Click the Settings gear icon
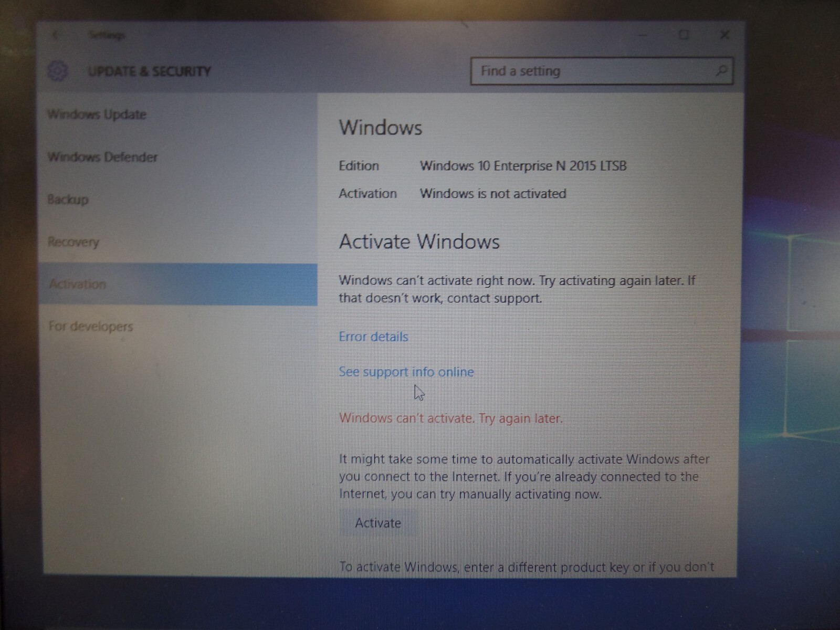This screenshot has height=630, width=840. pyautogui.click(x=57, y=71)
